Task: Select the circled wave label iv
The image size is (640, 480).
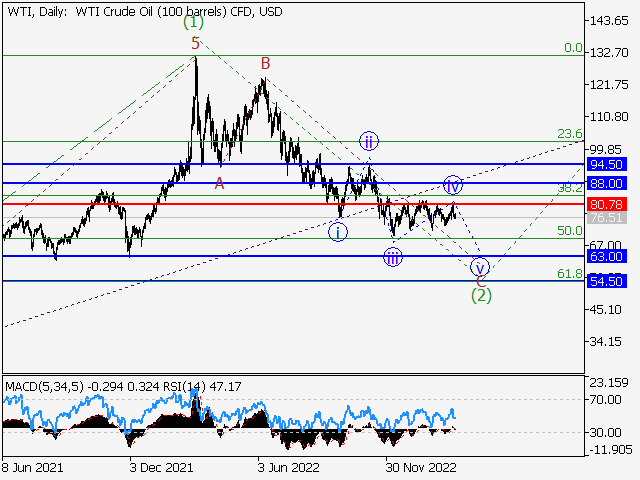Action: click(x=453, y=185)
